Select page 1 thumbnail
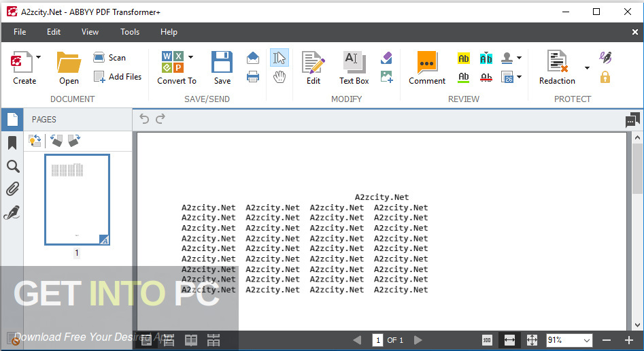The width and height of the screenshot is (644, 351). tap(78, 200)
